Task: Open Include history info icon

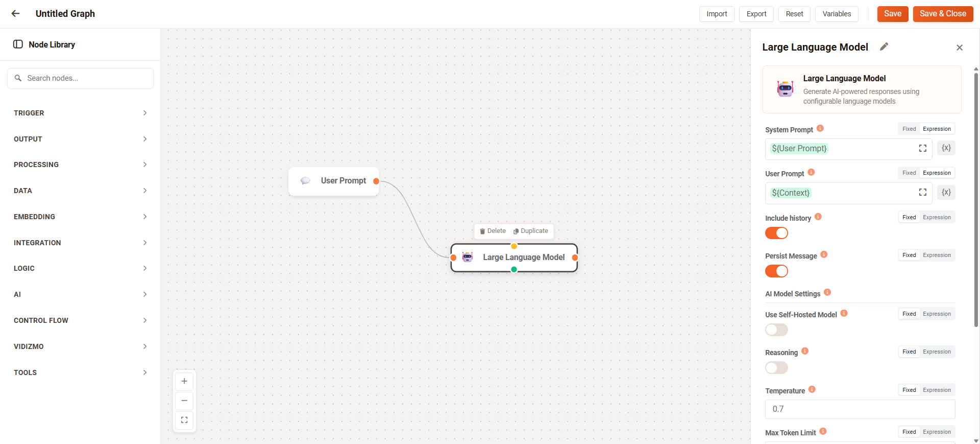Action: point(818,217)
